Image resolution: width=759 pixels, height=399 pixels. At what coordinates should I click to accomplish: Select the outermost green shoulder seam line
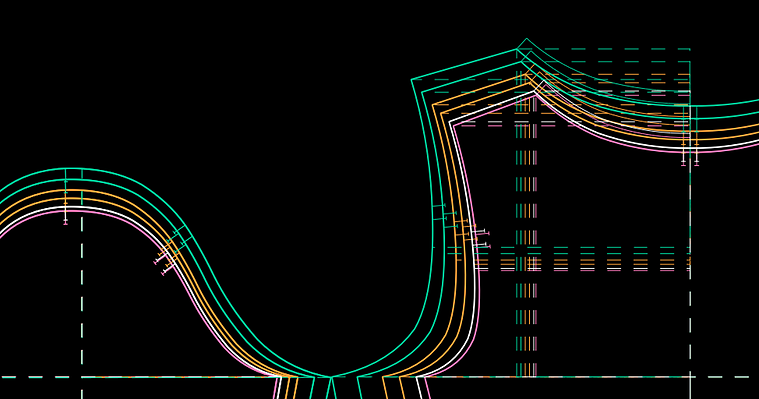[x=464, y=64]
